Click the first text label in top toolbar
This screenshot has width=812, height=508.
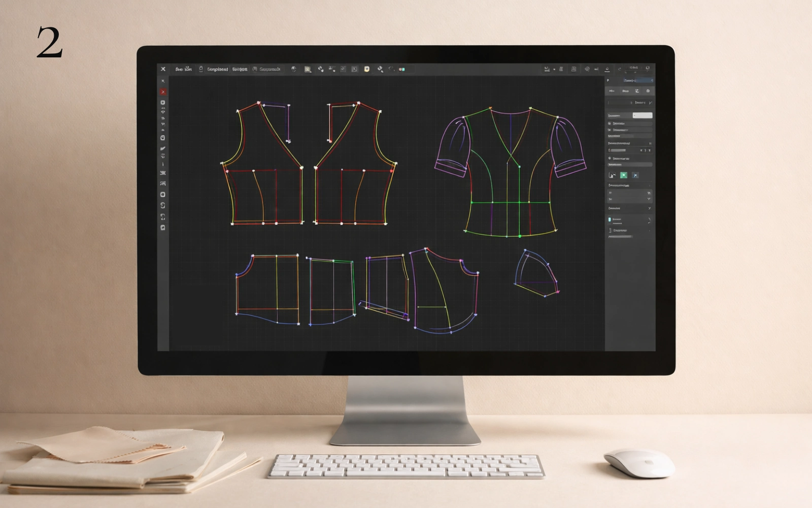183,69
